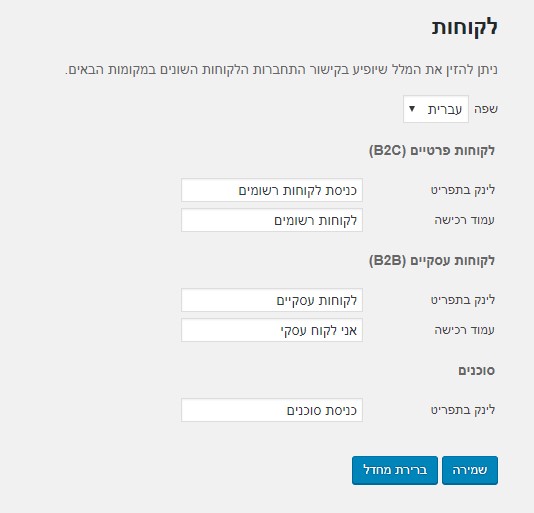Click the עמוד רכישה label under B2B
This screenshot has width=534, height=513.
click(464, 330)
